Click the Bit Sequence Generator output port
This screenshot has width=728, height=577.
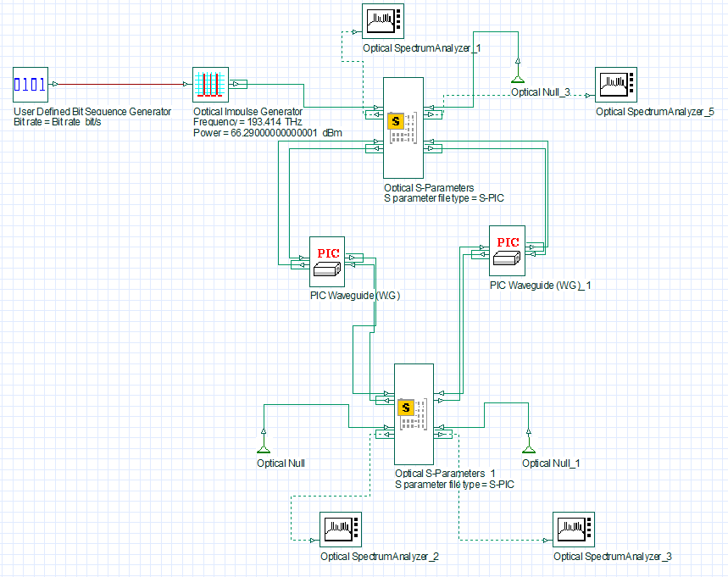coord(54,84)
